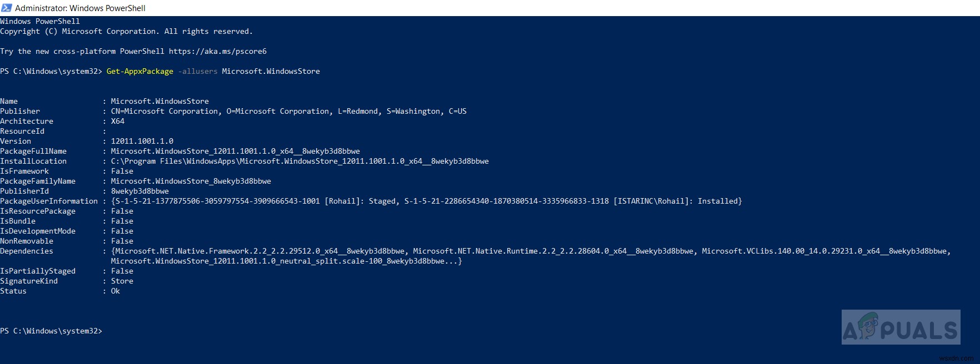Click the Architecture value X64
980x364 pixels.
(x=117, y=121)
